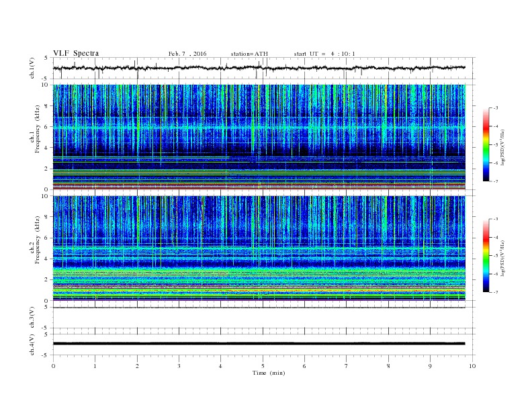Click the "VLF Spectra" plot title
Image resolution: width=532 pixels, height=411 pixels.
[x=76, y=53]
